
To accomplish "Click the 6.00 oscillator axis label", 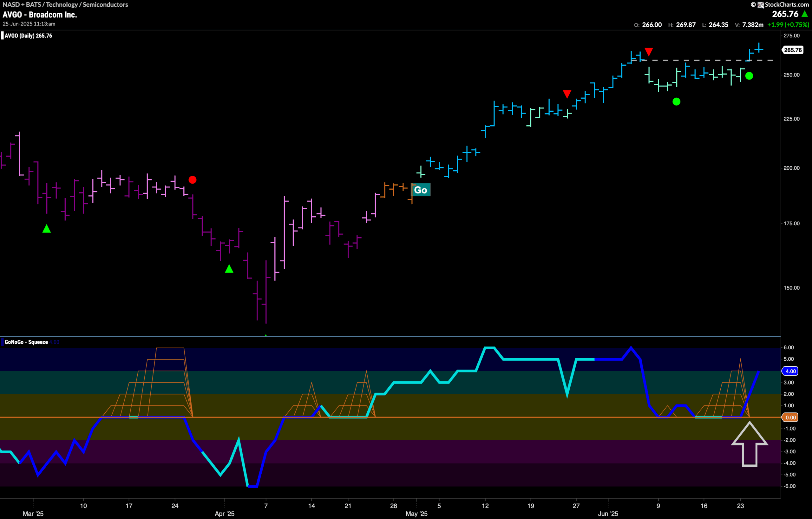I will click(789, 347).
